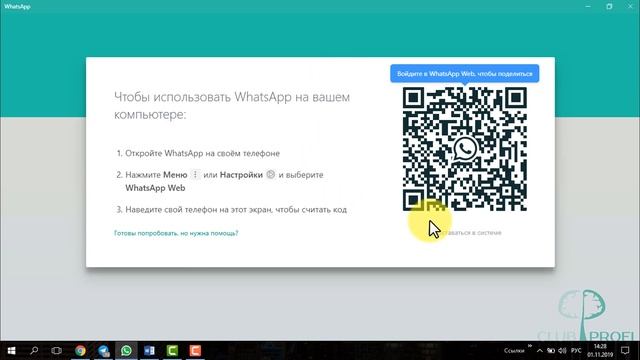Open the Ссылки taskbar toolbar

(x=514, y=351)
